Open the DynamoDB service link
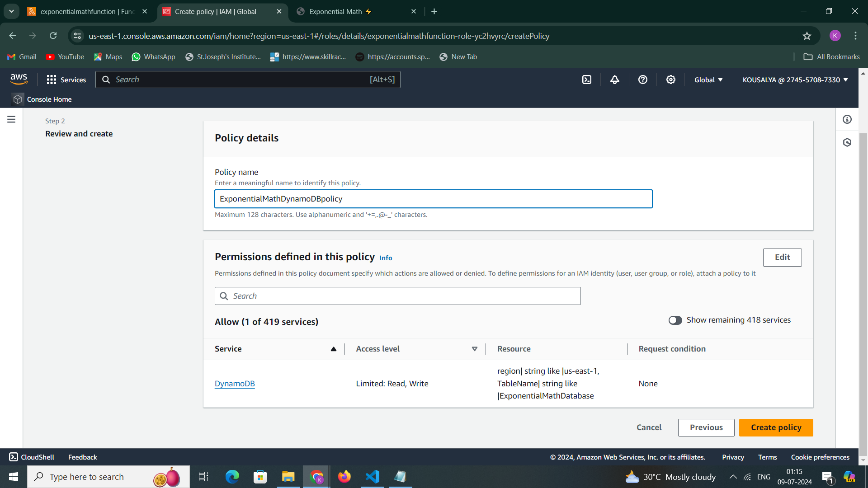868x488 pixels. (235, 384)
